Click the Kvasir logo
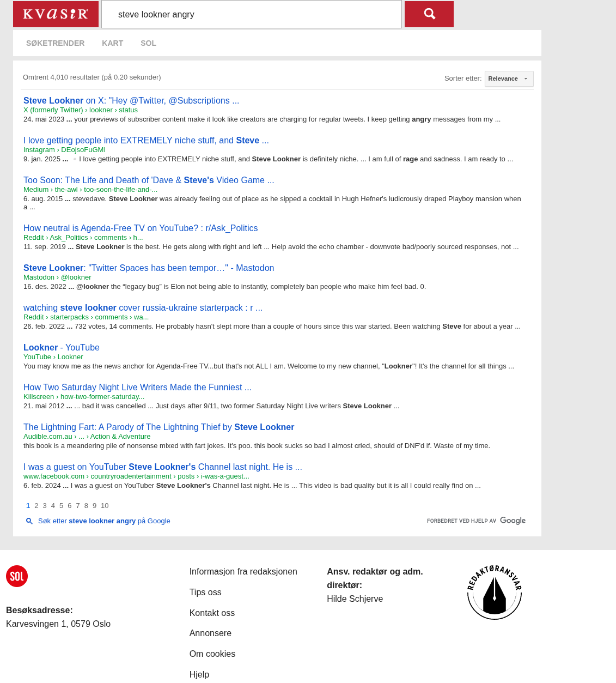 (x=56, y=14)
